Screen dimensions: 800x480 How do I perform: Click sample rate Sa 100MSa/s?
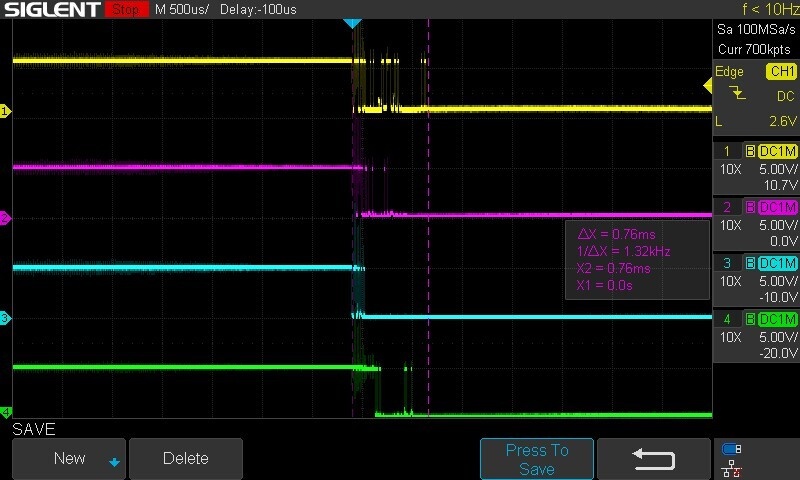click(x=756, y=30)
